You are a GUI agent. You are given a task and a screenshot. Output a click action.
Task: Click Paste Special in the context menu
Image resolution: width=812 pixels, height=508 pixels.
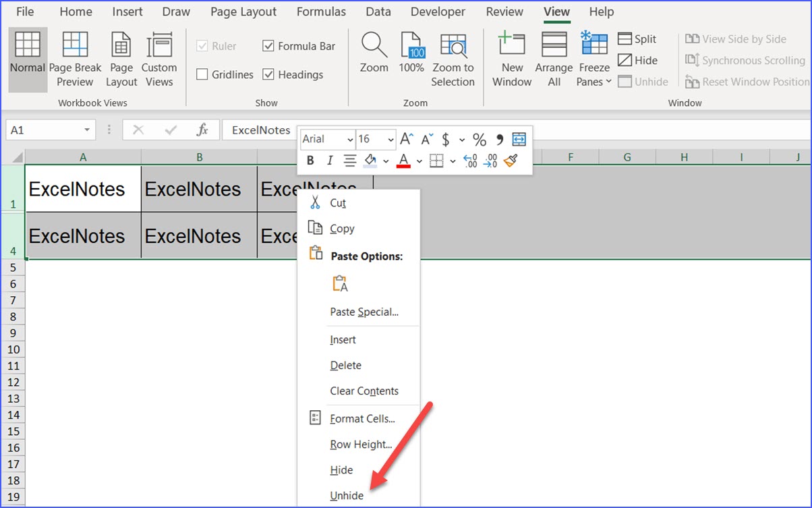pos(364,312)
